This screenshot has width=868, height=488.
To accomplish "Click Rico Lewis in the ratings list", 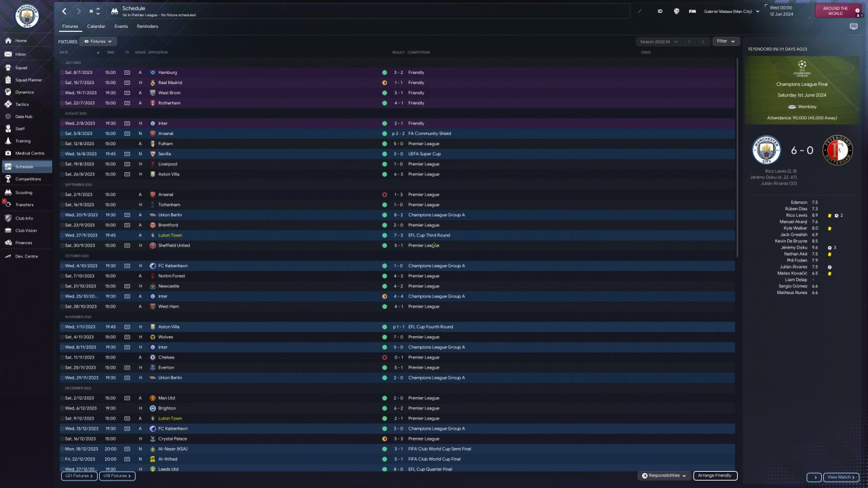I will [797, 216].
